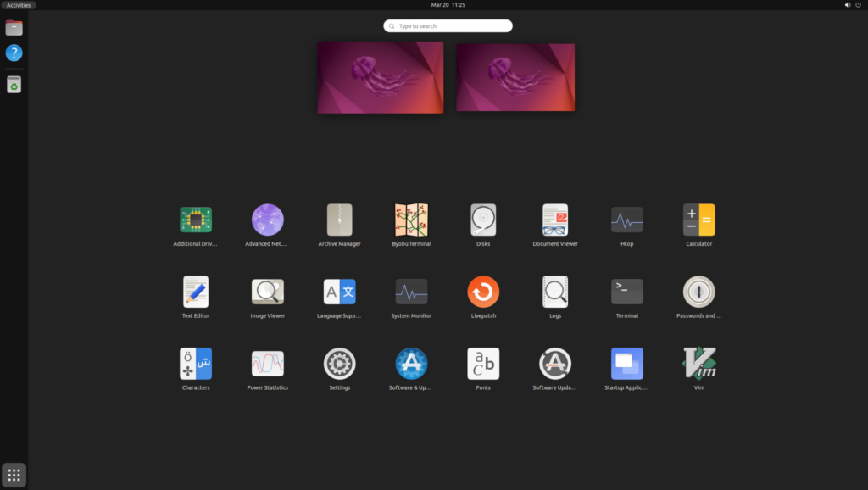Open the Byobu Terminal application
Viewport: 868px width, 490px height.
click(x=411, y=219)
